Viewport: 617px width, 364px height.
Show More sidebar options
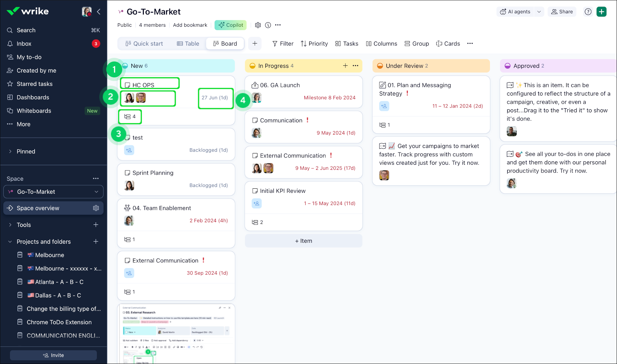pyautogui.click(x=53, y=124)
